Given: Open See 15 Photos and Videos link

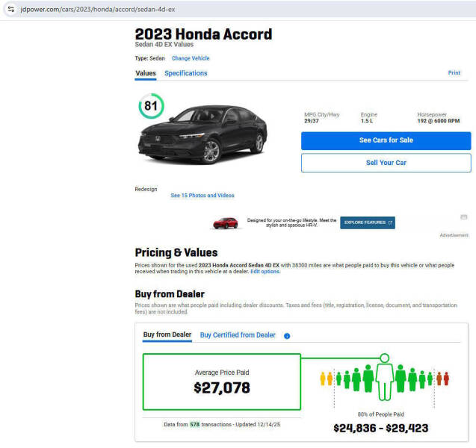Looking at the screenshot, I should [203, 196].
